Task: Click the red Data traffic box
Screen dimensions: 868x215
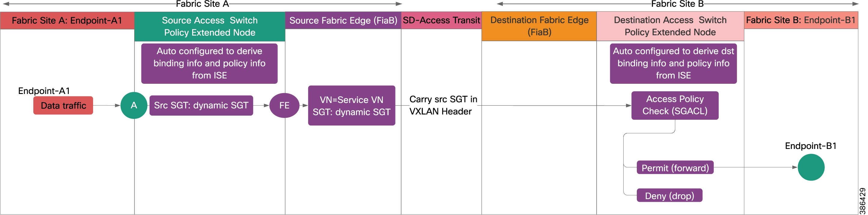Action: click(63, 105)
